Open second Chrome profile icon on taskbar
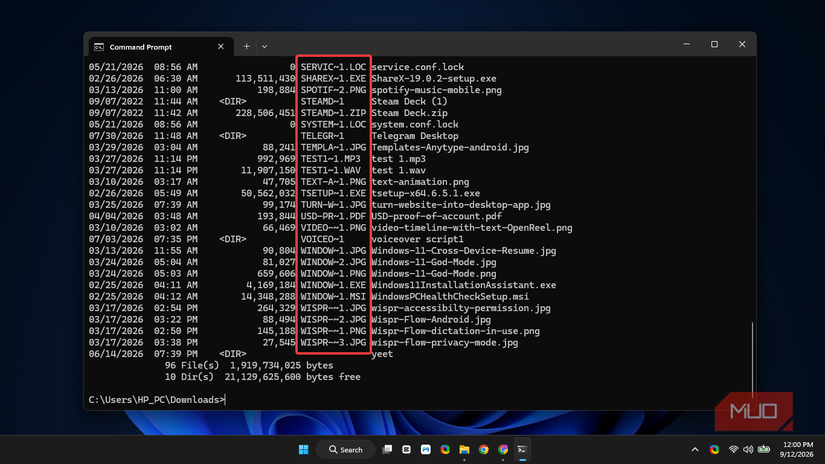This screenshot has height=464, width=825. pyautogui.click(x=503, y=449)
